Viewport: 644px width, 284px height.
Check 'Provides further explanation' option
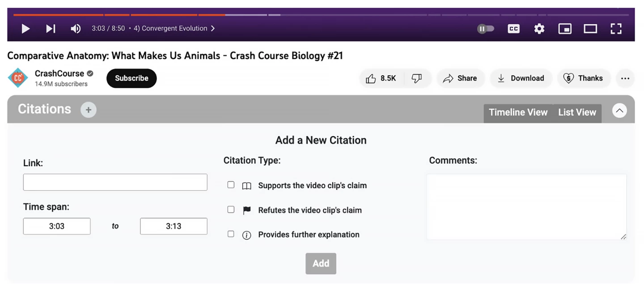click(231, 234)
